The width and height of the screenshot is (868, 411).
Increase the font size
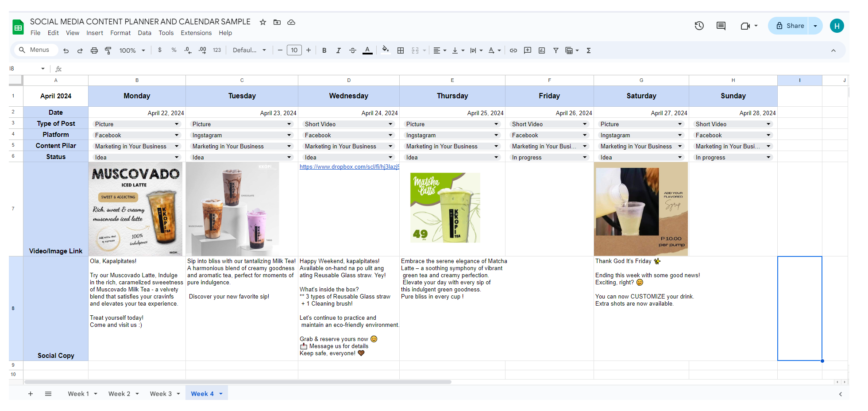click(x=309, y=50)
